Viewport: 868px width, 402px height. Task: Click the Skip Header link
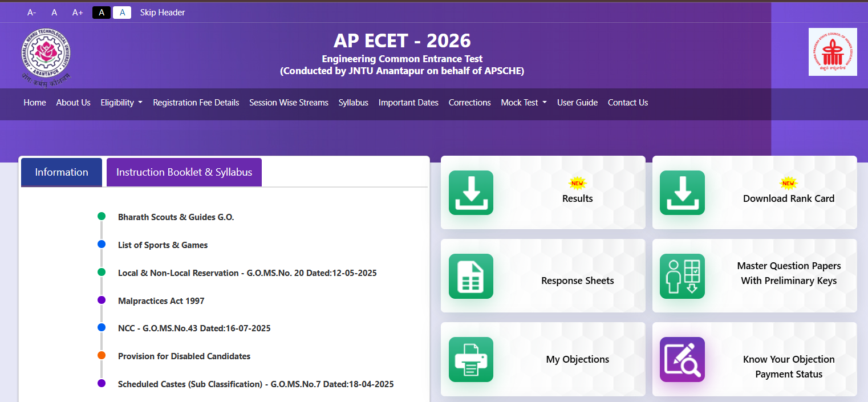pos(163,13)
